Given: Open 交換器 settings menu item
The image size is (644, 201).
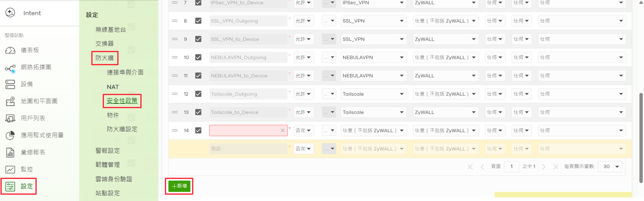Looking at the screenshot, I should [104, 44].
